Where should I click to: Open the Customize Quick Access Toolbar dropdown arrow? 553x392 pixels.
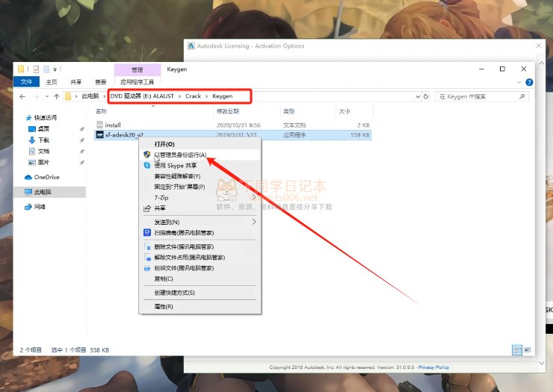[x=55, y=69]
